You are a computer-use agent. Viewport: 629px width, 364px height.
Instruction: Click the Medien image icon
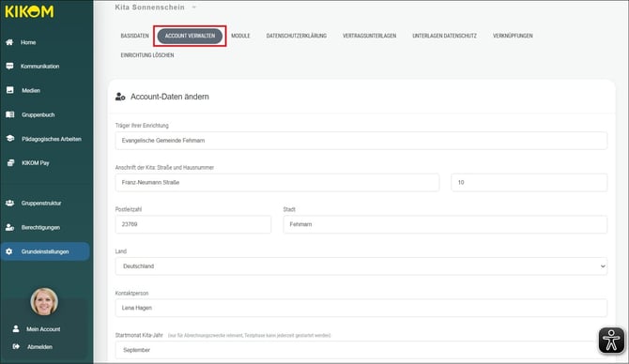tap(9, 90)
